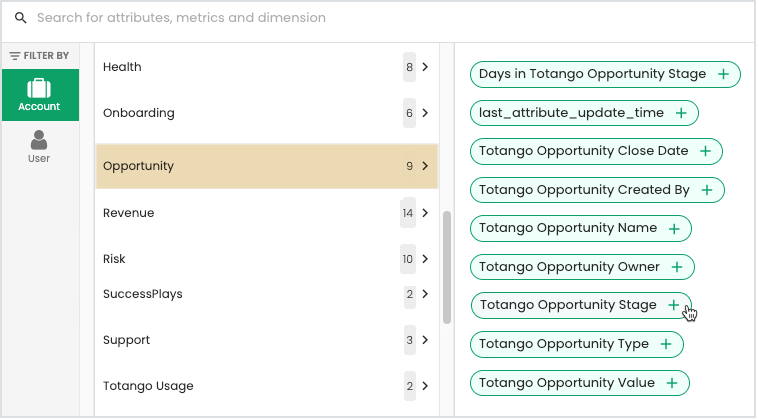The image size is (759, 420).
Task: Open the Health category
Action: 267,67
